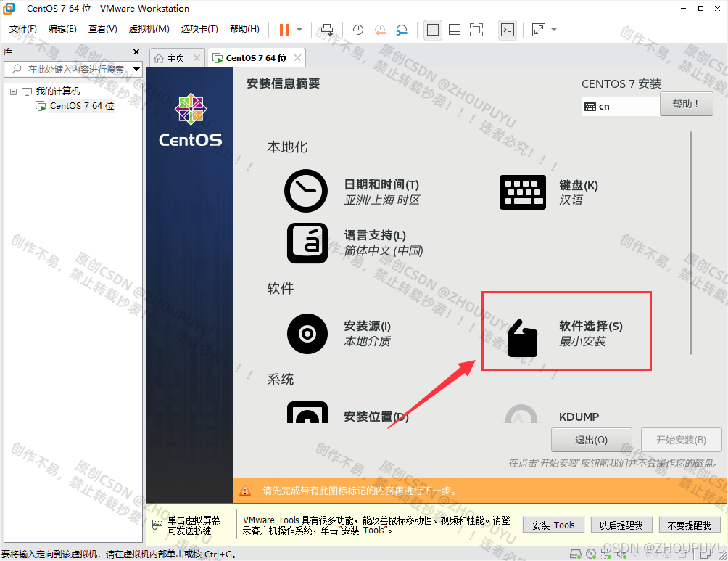Click the 软件选择 package icon
The height and width of the screenshot is (561, 728).
(523, 338)
